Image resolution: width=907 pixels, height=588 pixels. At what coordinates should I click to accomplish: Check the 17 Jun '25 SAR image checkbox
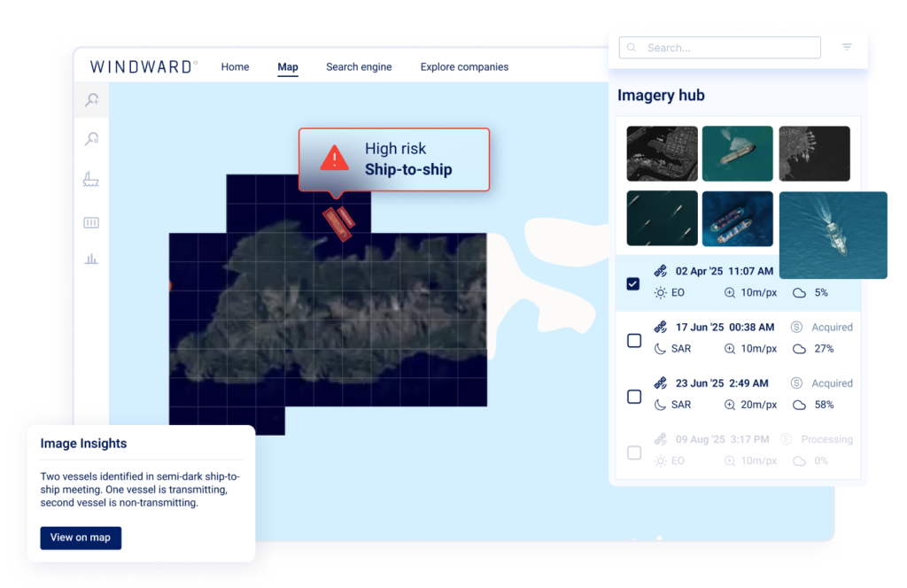click(634, 340)
